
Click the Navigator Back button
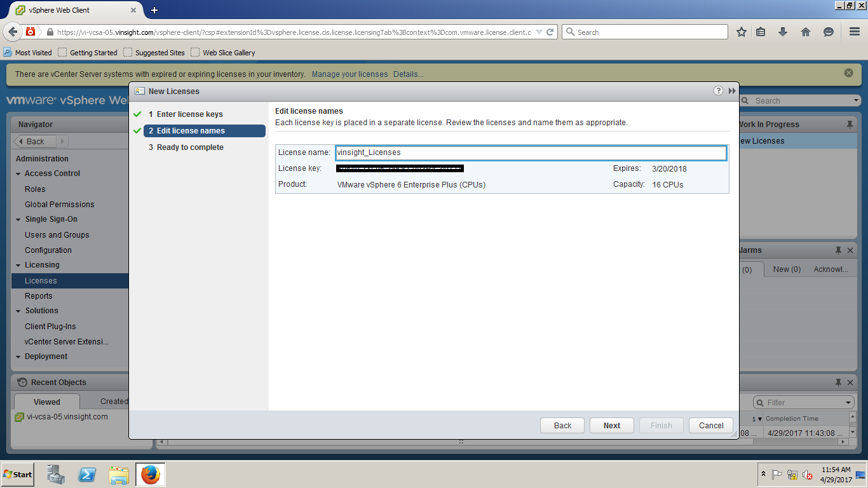(x=36, y=141)
